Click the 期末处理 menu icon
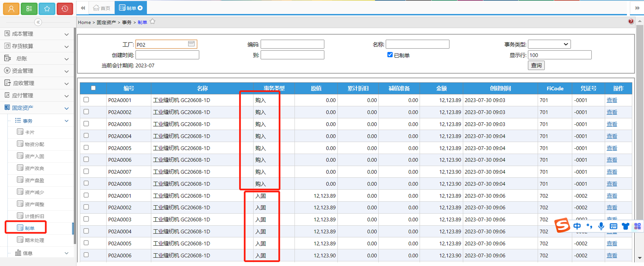 coord(20,239)
